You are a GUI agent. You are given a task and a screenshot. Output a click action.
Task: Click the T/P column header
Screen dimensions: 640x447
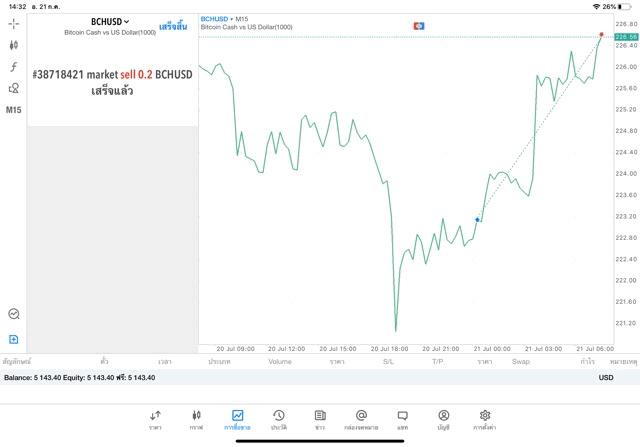tap(438, 361)
